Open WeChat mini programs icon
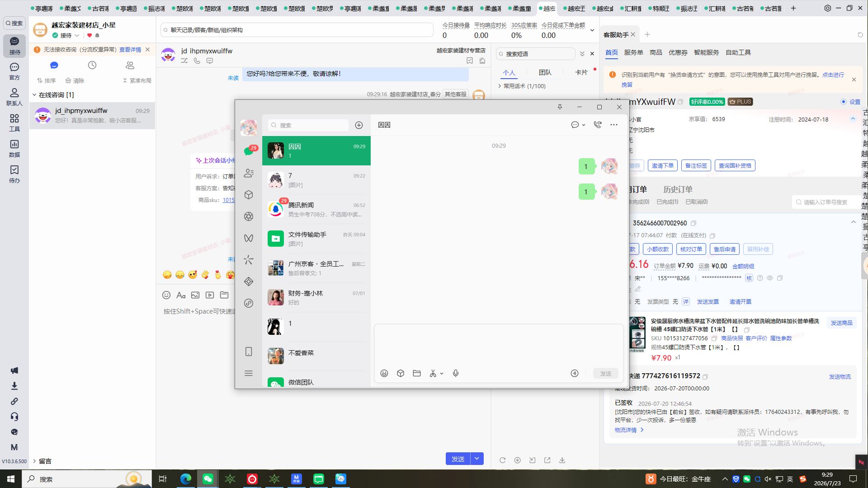Viewport: 868px width, 488px height. pyautogui.click(x=249, y=303)
